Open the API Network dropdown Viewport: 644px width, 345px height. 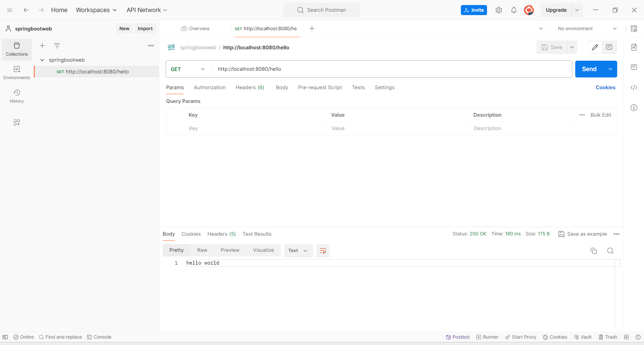(x=147, y=10)
